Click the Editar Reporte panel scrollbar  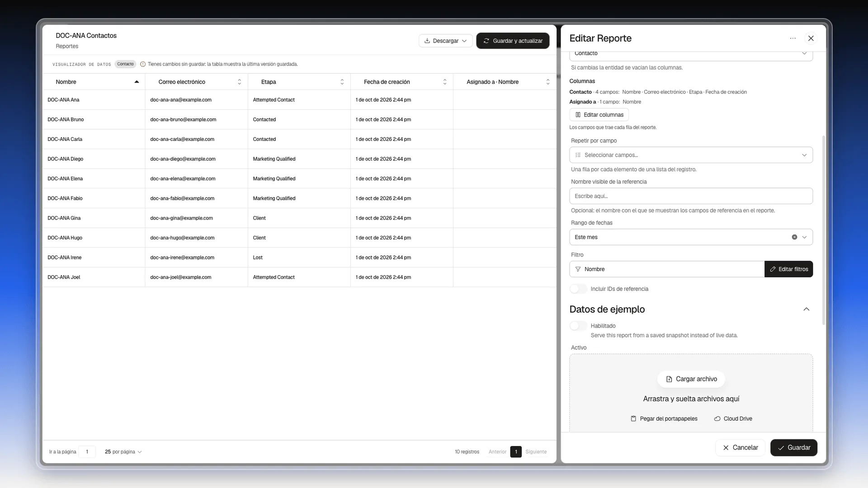point(823,230)
